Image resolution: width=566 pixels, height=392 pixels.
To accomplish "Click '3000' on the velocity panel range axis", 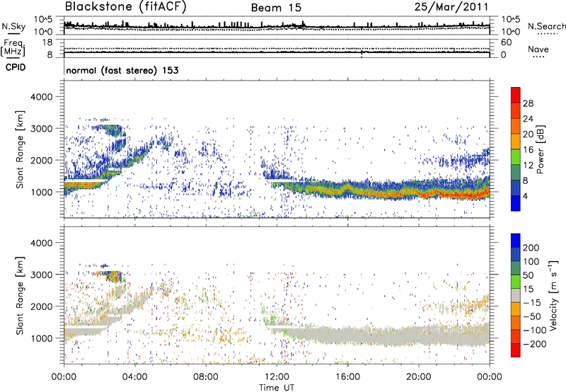I will tap(41, 275).
